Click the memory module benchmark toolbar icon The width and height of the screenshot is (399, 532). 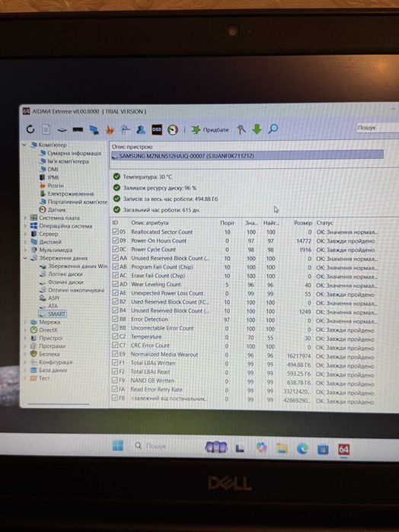pos(78,129)
